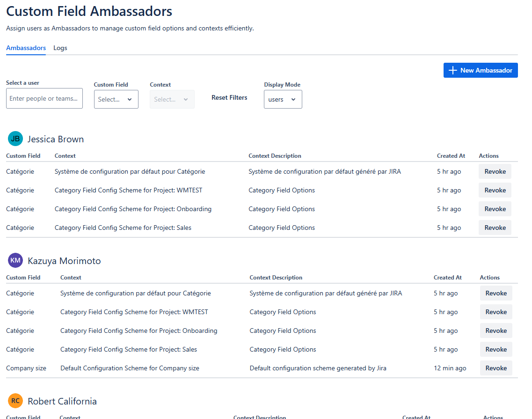Click Robert California's avatar icon

[15, 401]
